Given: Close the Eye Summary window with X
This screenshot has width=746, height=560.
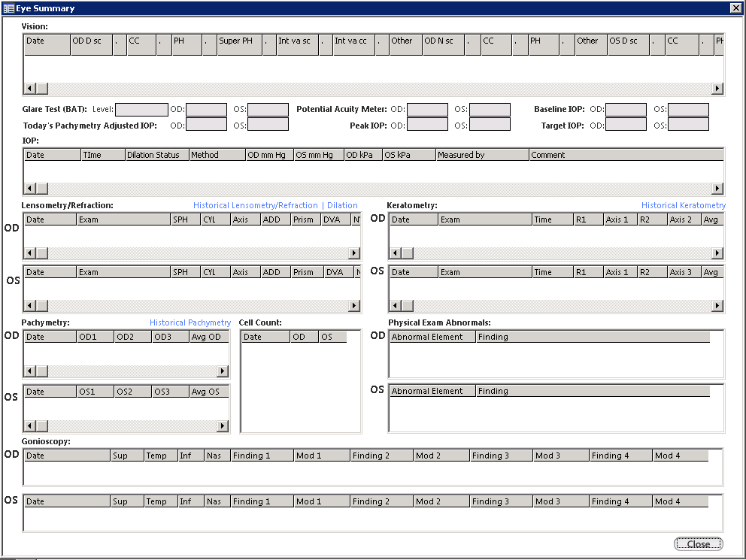Looking at the screenshot, I should [735, 8].
